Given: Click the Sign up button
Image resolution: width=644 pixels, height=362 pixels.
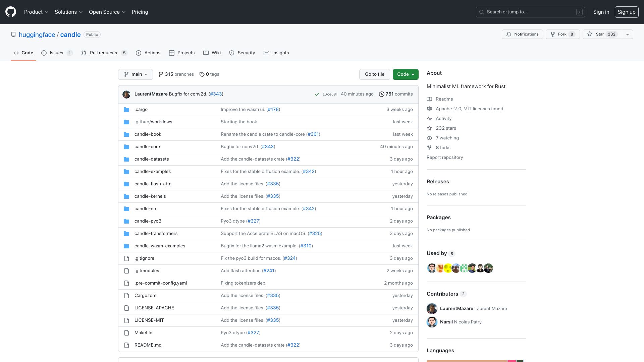Looking at the screenshot, I should [627, 12].
